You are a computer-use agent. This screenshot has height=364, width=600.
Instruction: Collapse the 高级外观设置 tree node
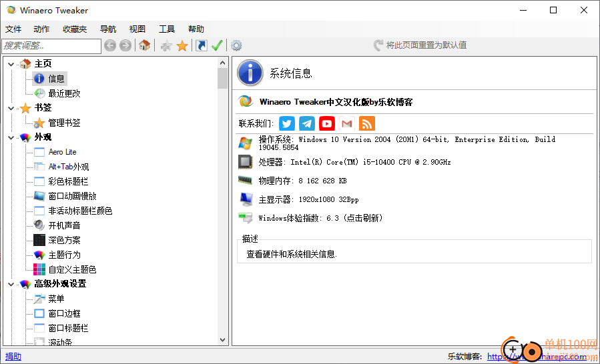11,284
